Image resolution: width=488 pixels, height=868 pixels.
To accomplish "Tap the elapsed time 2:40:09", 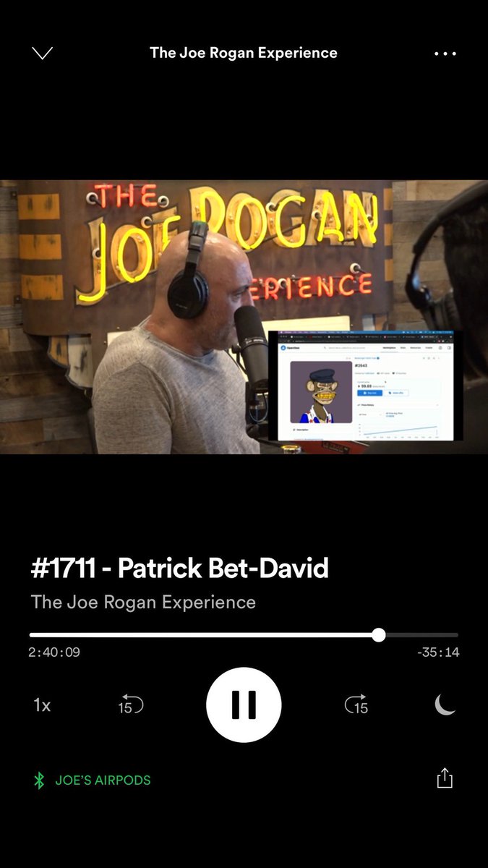I will coord(54,652).
